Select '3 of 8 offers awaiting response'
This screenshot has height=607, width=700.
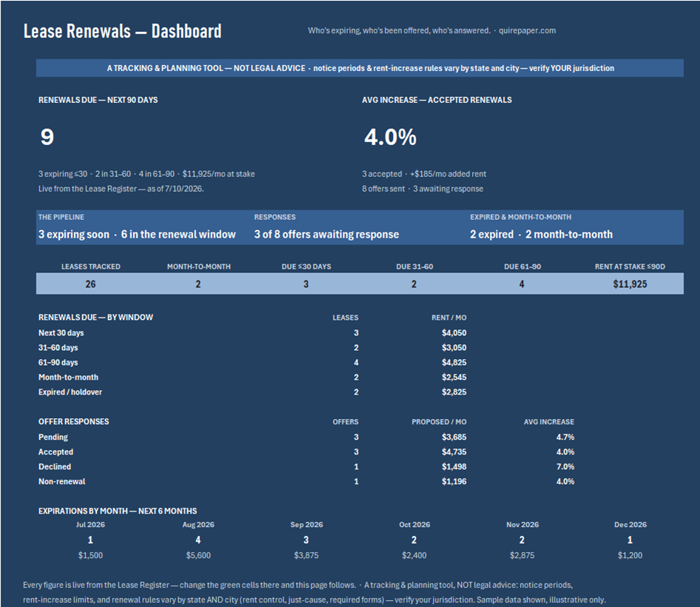(x=326, y=234)
